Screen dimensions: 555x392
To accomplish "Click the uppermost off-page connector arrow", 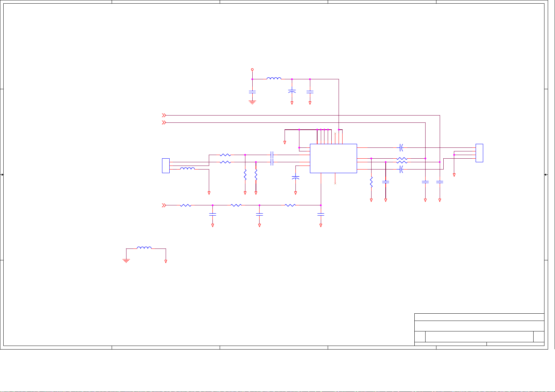I will pos(164,115).
